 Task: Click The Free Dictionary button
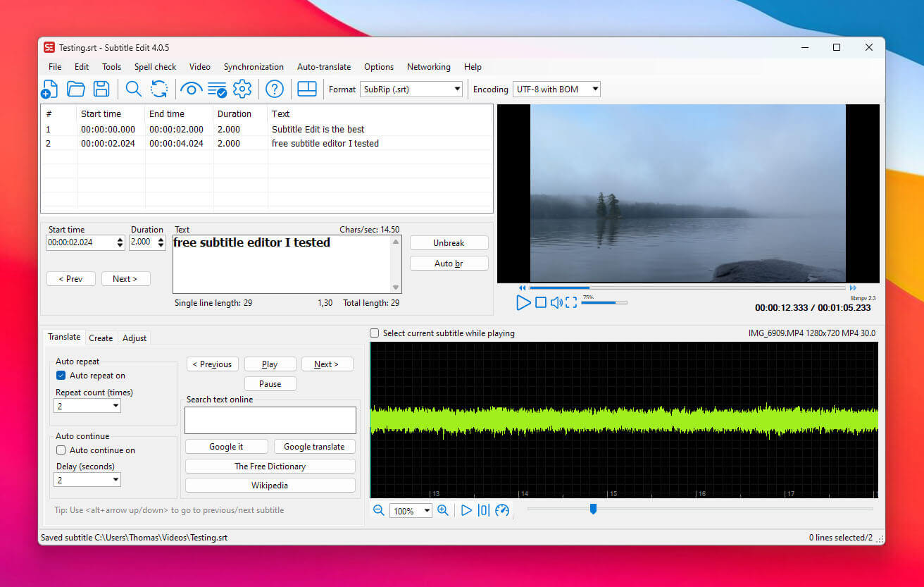[270, 466]
